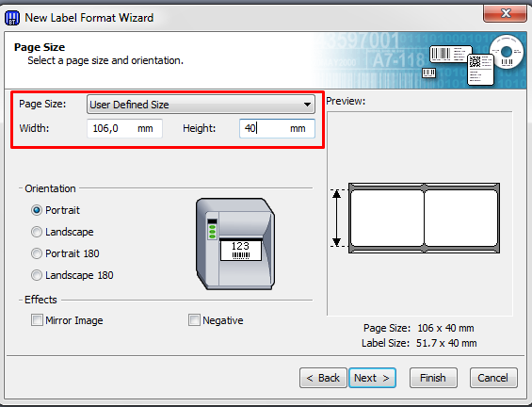Close the New Label Format Wizard window
Image resolution: width=532 pixels, height=407 pixels.
505,13
